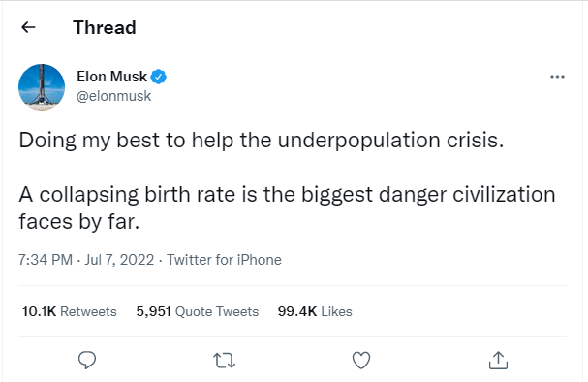Like the tweet with heart icon
Image resolution: width=588 pixels, height=382 pixels.
[361, 361]
